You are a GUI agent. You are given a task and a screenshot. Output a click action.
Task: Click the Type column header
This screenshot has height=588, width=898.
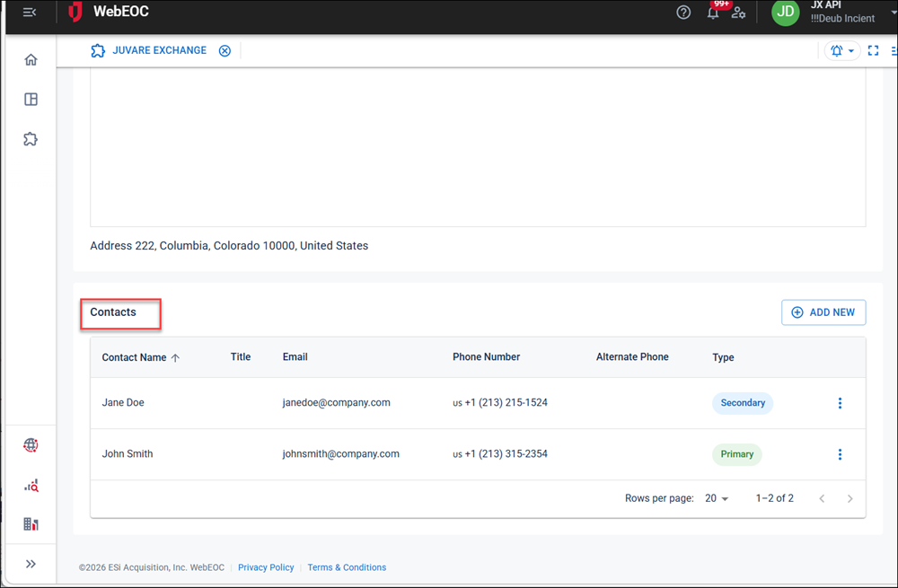[x=723, y=357]
